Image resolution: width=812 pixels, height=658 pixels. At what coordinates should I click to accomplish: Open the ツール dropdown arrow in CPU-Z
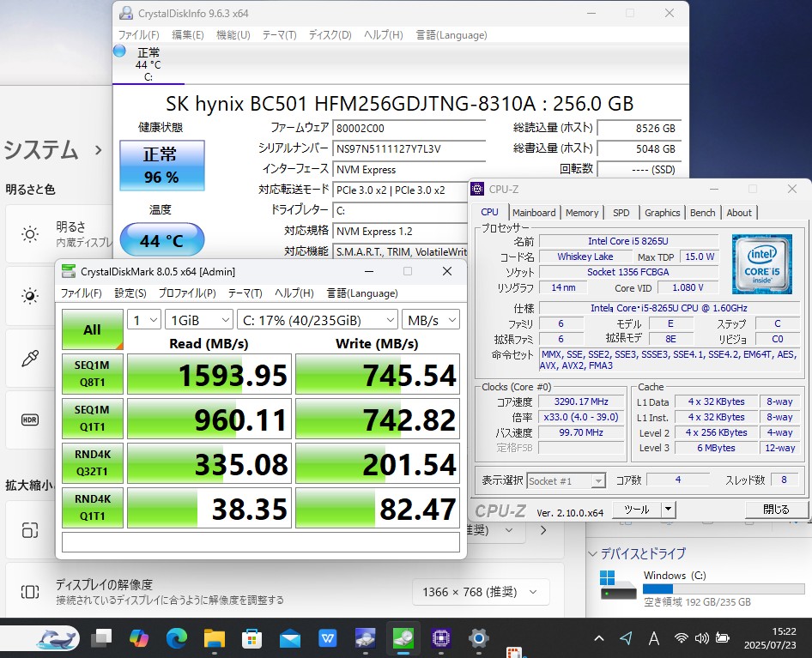tap(668, 510)
